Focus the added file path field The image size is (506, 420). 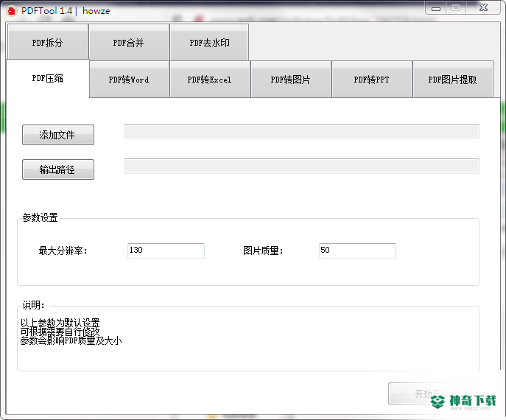pos(301,131)
